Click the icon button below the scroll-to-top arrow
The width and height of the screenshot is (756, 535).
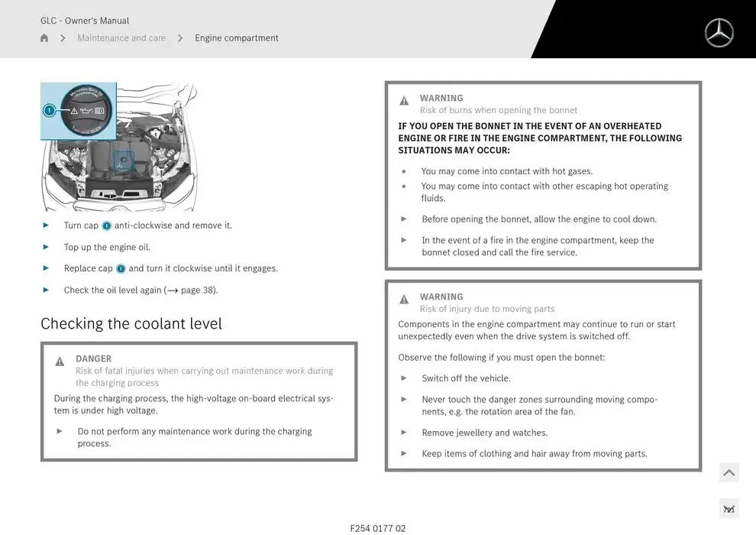point(729,509)
